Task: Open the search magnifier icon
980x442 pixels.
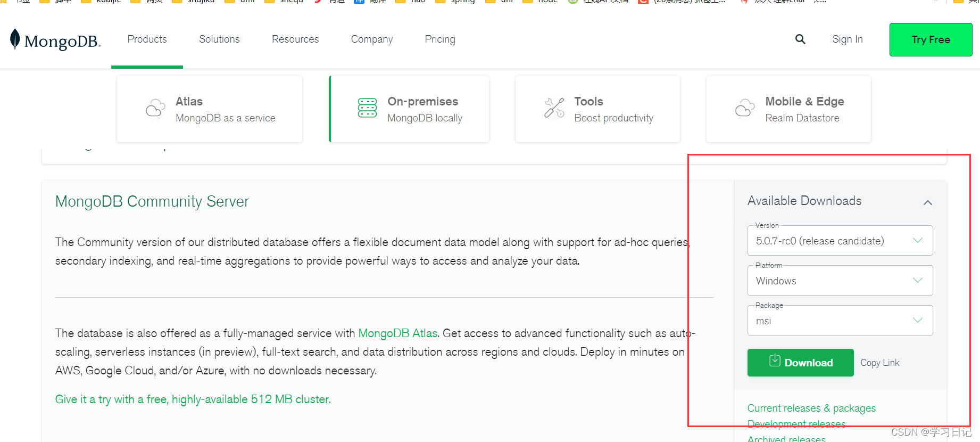Action: click(800, 39)
